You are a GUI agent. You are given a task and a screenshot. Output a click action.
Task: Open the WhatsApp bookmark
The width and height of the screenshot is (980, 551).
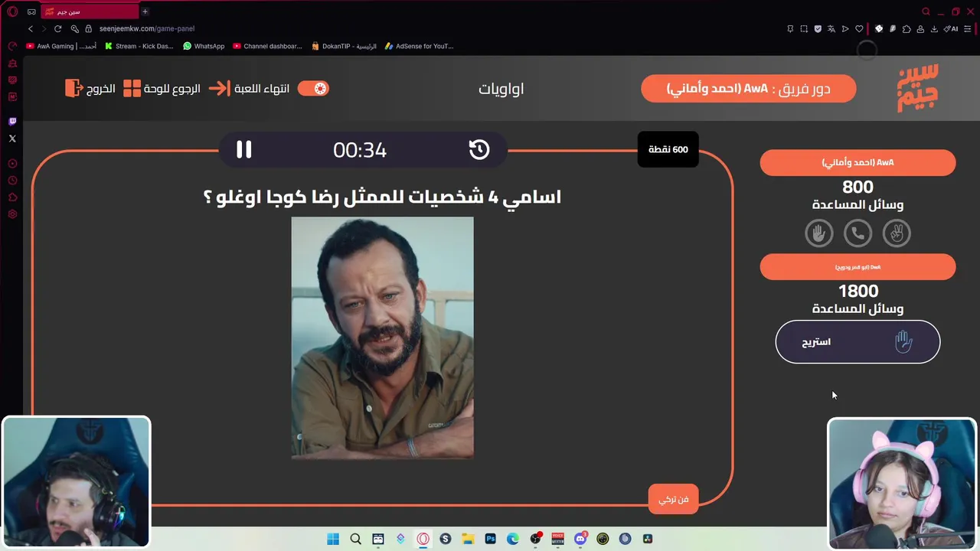pyautogui.click(x=204, y=46)
